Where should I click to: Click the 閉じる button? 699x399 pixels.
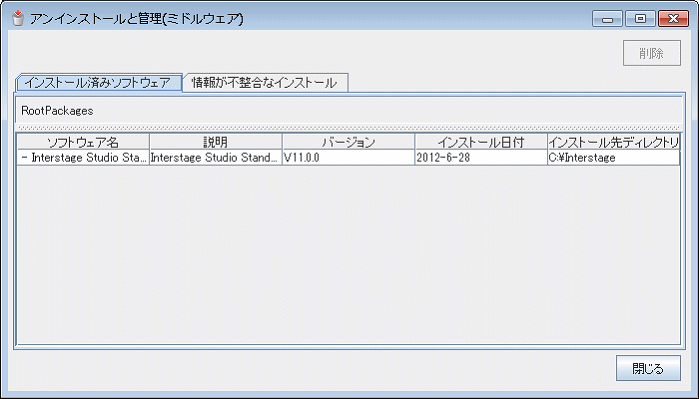648,368
